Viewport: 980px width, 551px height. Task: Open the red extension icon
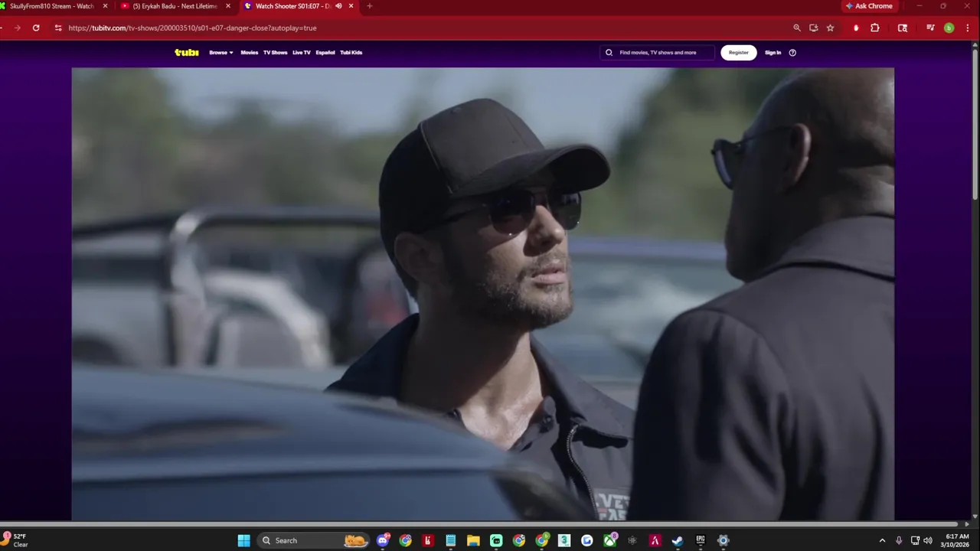(857, 28)
